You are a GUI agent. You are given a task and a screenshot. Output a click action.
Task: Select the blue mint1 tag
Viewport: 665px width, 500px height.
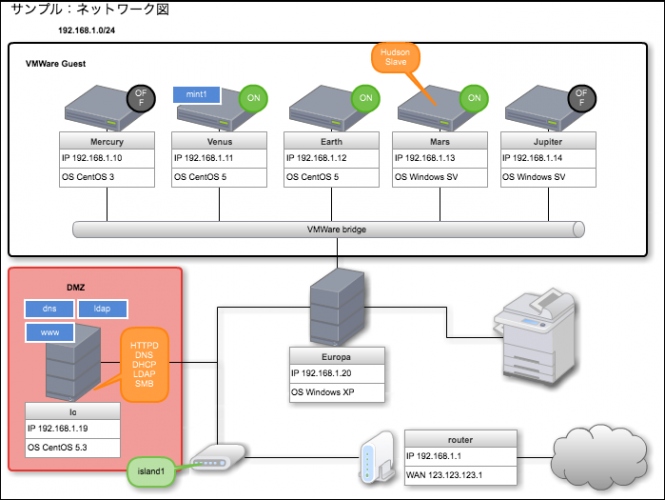[196, 95]
